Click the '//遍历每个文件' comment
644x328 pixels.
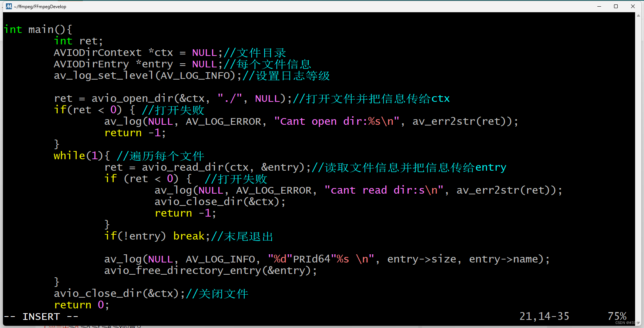(161, 156)
